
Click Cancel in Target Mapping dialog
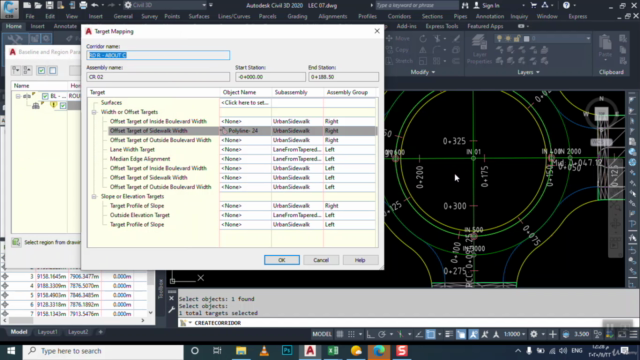click(x=321, y=260)
